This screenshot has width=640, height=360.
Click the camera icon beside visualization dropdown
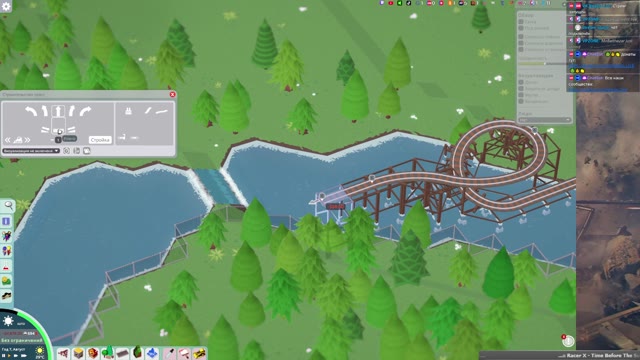pyautogui.click(x=67, y=151)
